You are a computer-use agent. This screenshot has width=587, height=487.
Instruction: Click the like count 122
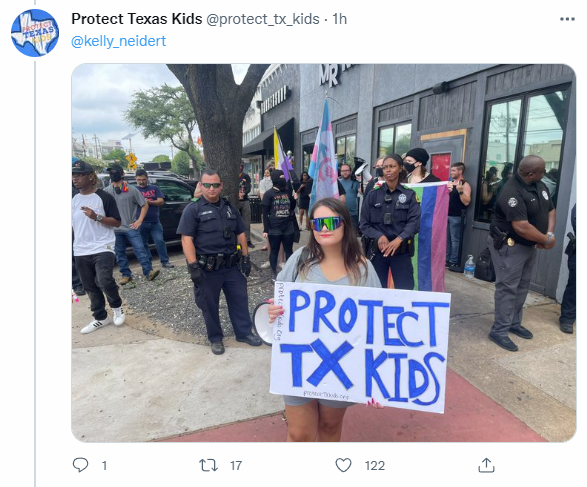click(x=375, y=465)
